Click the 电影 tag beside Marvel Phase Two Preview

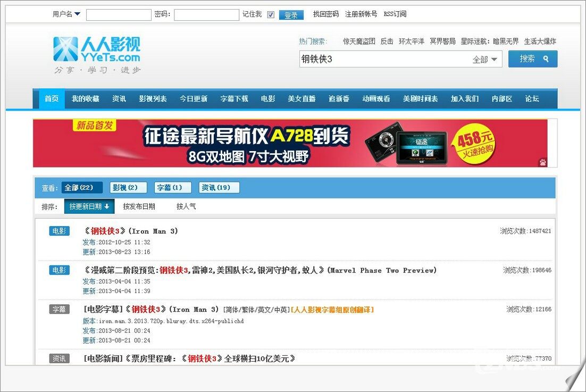(59, 270)
